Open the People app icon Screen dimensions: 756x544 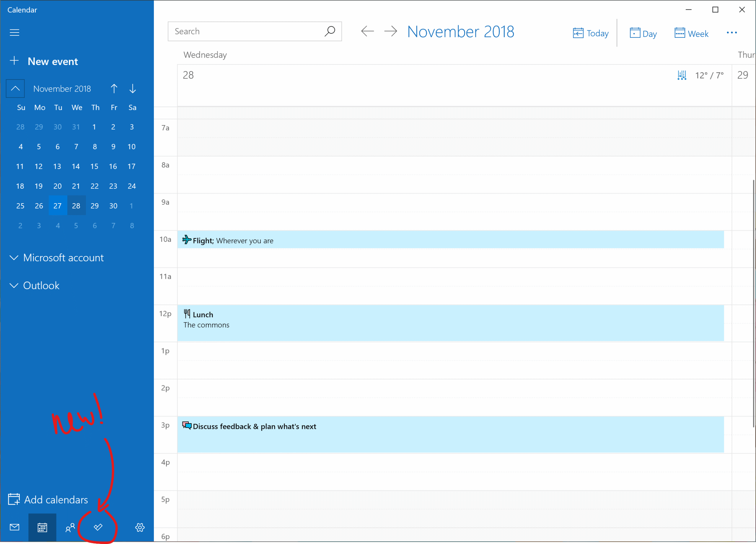point(70,527)
